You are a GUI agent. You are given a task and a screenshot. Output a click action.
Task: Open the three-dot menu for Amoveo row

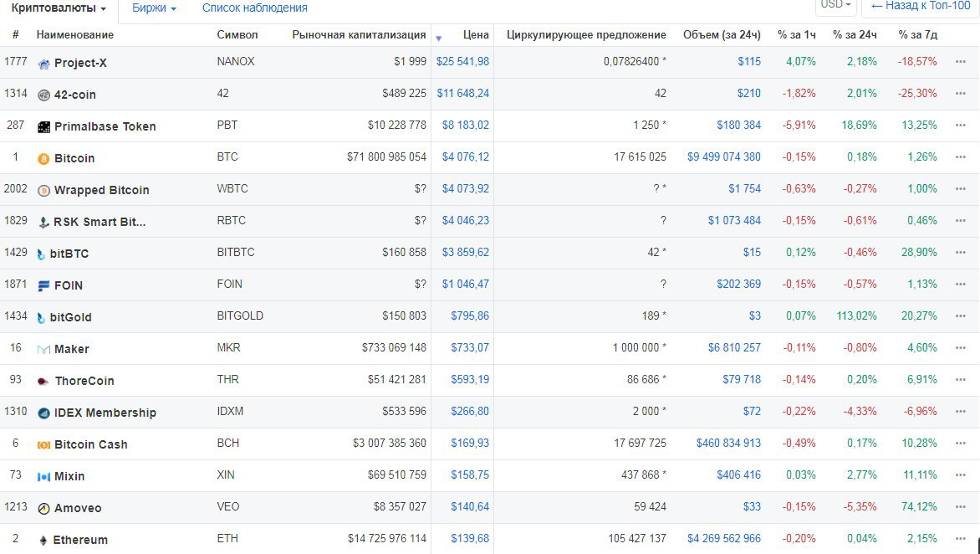961,506
